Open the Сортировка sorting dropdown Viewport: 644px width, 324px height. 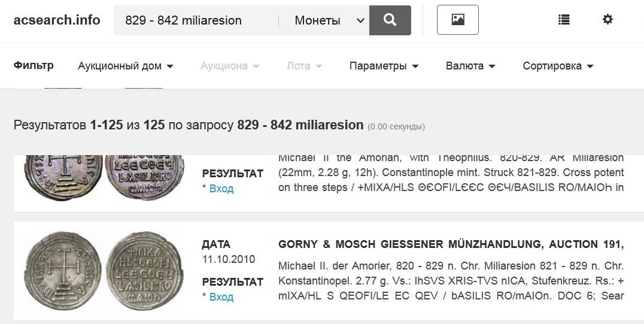(558, 66)
